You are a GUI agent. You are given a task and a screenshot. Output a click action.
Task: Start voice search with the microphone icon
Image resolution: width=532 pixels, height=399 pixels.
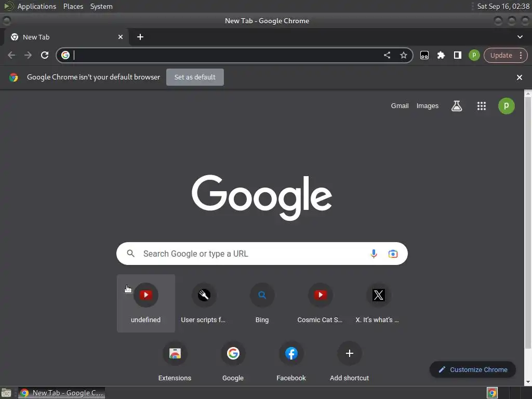(x=373, y=254)
